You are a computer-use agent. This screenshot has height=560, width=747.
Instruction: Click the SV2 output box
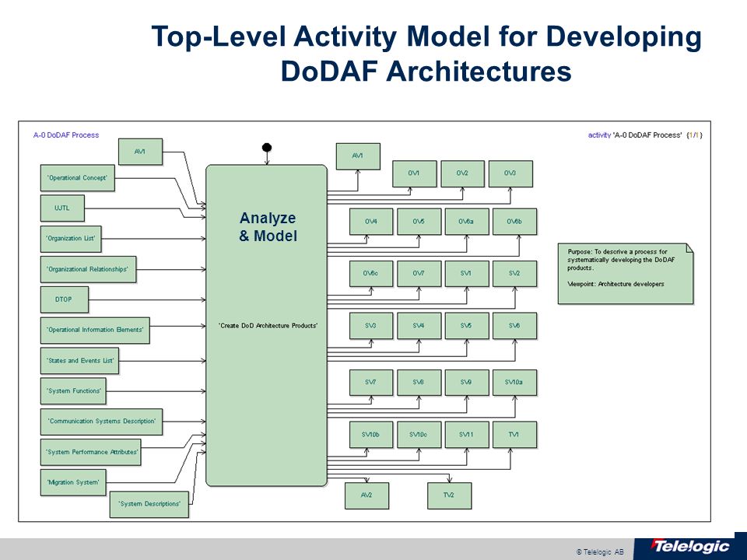coord(514,273)
